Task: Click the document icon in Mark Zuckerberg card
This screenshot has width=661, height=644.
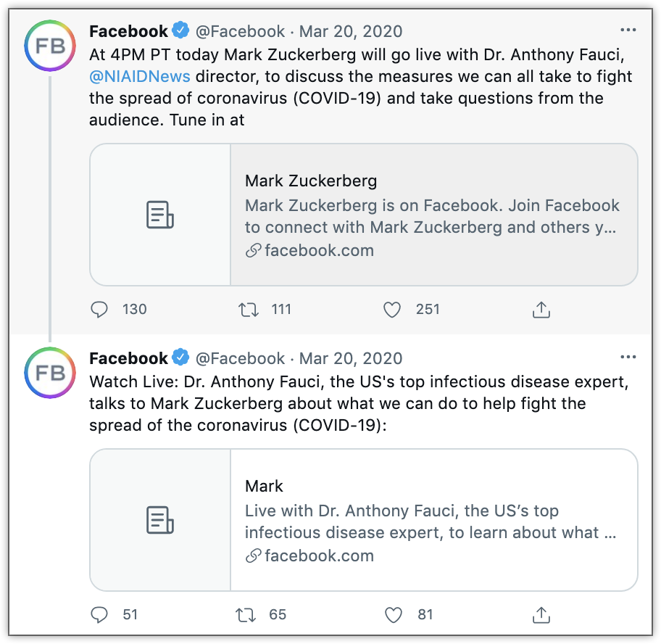Action: pyautogui.click(x=160, y=215)
